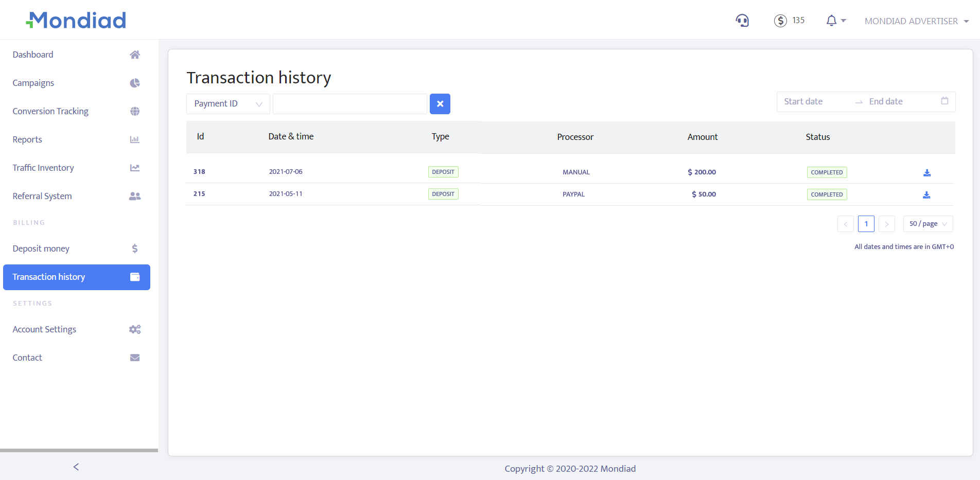Open the notifications bell
Viewport: 980px width, 480px height.
tap(831, 21)
